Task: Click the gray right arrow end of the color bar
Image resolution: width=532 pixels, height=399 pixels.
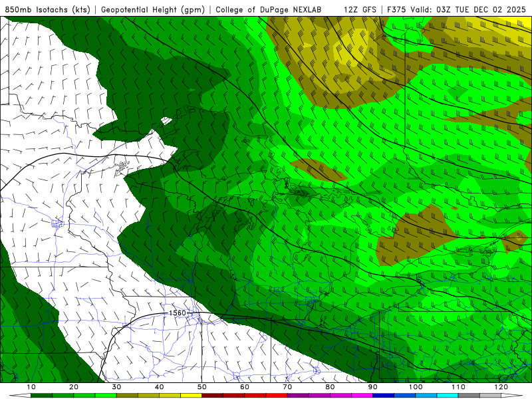Action: [511, 396]
